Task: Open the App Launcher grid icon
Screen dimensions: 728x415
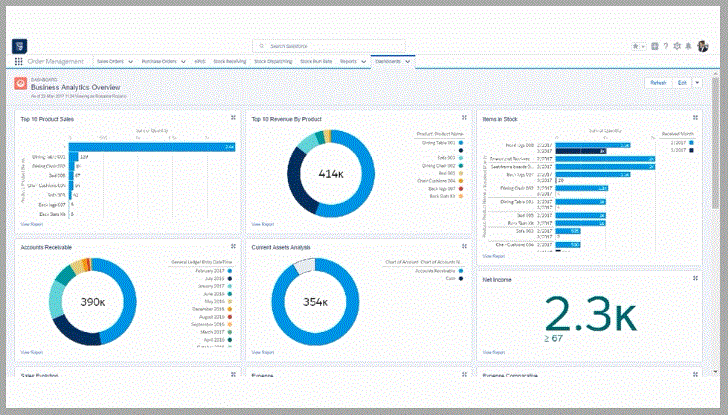Action: coord(19,61)
